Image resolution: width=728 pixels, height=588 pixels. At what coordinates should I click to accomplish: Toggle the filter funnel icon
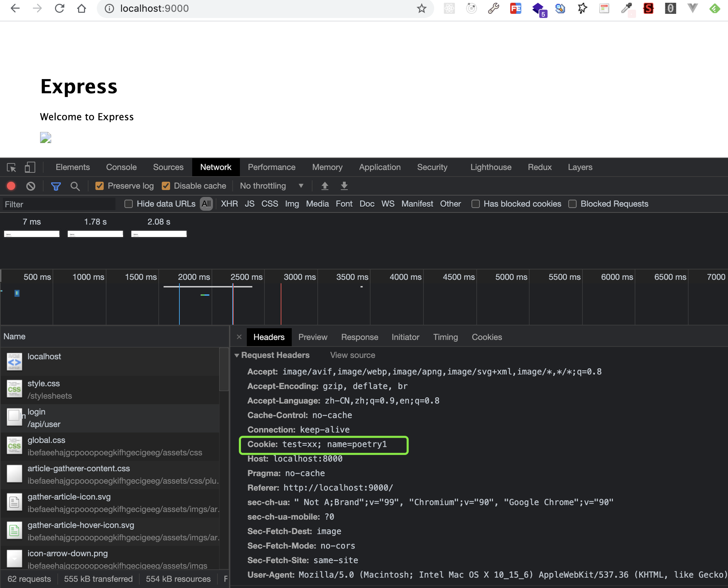click(56, 186)
